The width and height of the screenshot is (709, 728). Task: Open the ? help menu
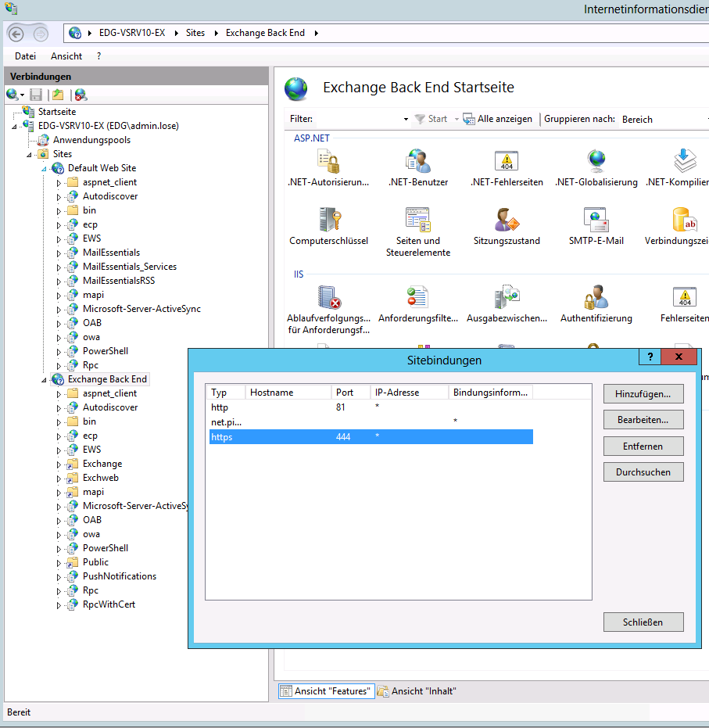pyautogui.click(x=98, y=56)
